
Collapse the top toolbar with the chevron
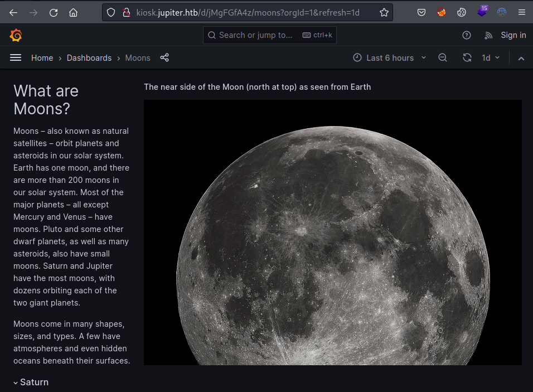tap(521, 59)
